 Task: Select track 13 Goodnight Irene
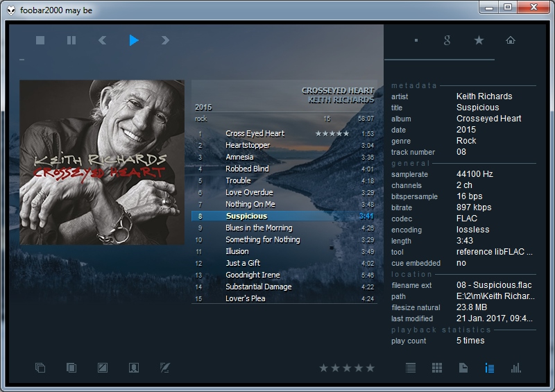(x=284, y=275)
